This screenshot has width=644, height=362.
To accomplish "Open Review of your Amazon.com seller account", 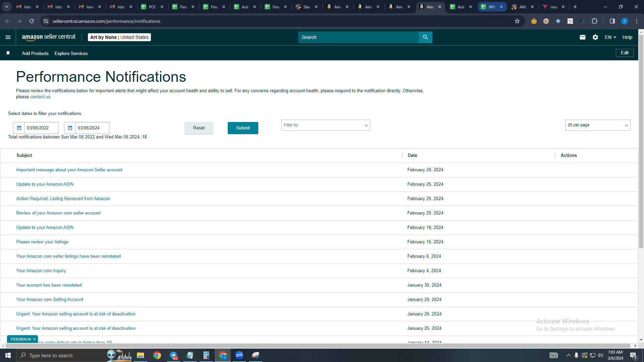I will point(58,213).
